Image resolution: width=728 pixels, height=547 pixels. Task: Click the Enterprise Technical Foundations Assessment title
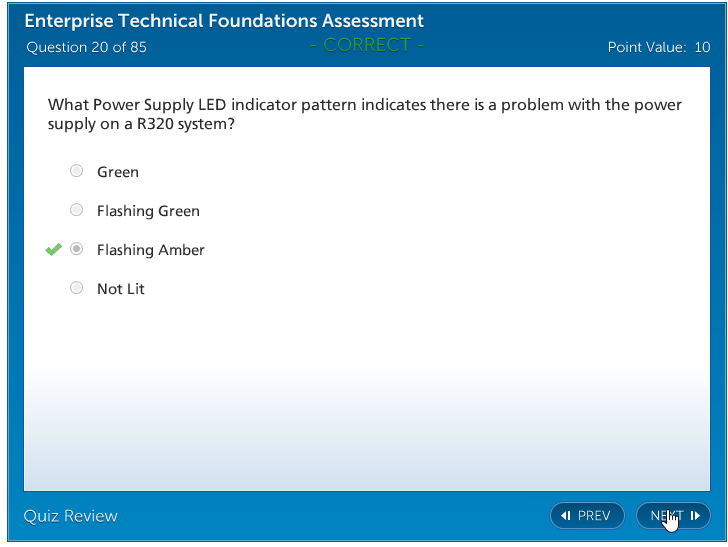pyautogui.click(x=224, y=21)
